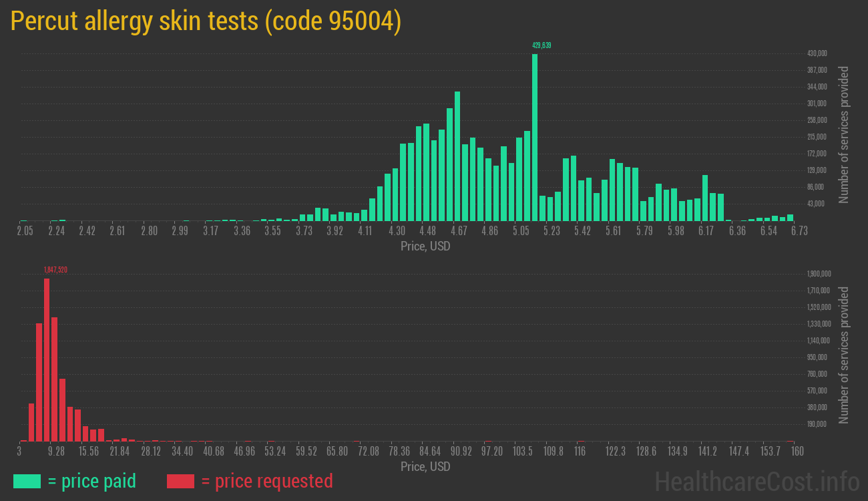
Task: Click the 'price requested' legend text
Action: 266,481
